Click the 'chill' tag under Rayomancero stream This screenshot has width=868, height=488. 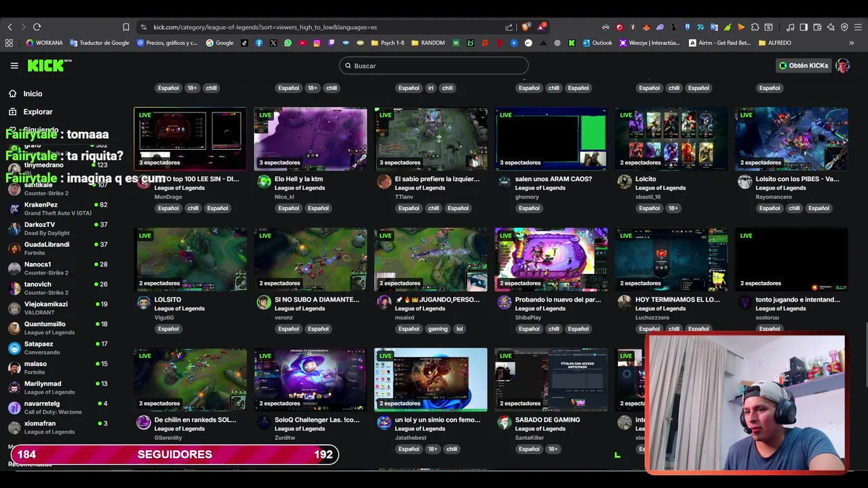coord(794,208)
